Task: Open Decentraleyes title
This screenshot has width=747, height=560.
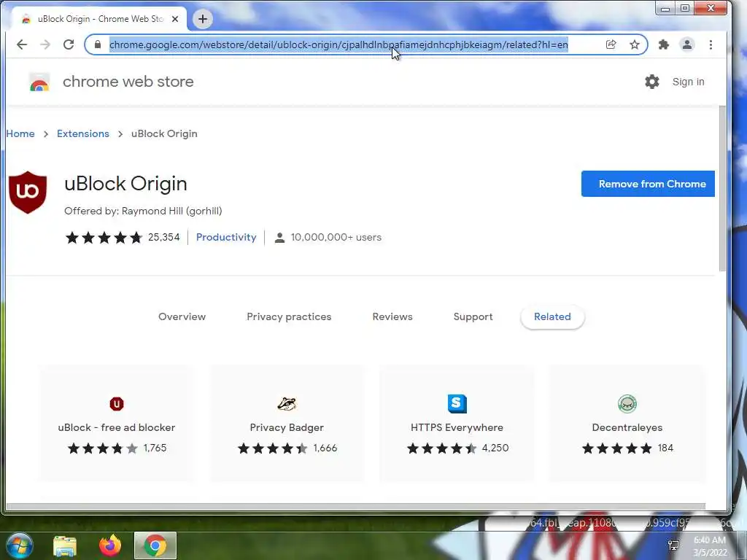Action: point(627,427)
